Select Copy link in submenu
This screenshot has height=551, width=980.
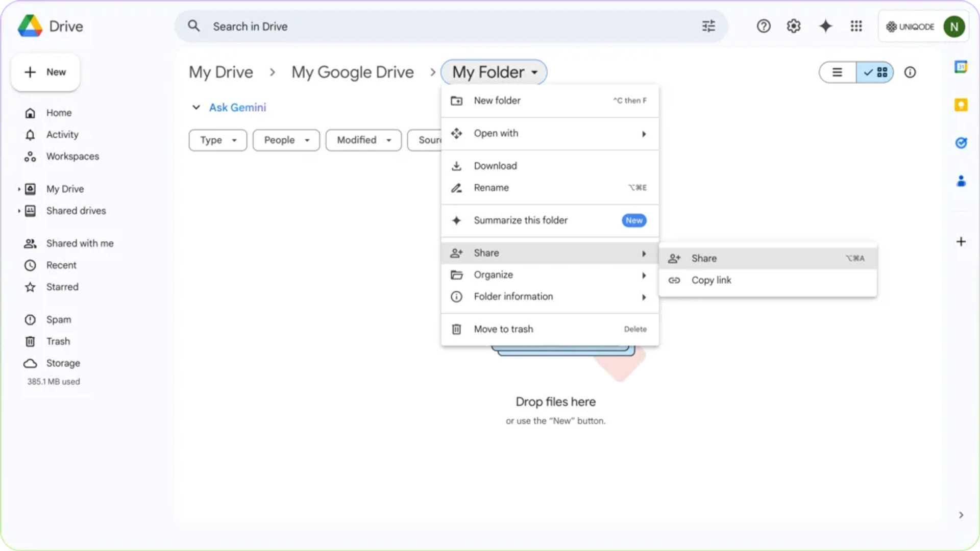[x=768, y=280]
